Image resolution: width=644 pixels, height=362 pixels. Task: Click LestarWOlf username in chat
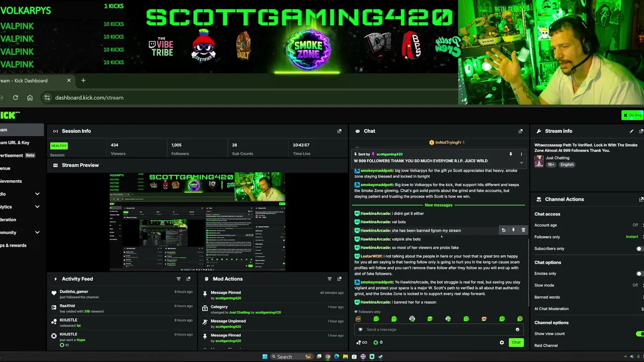click(371, 256)
